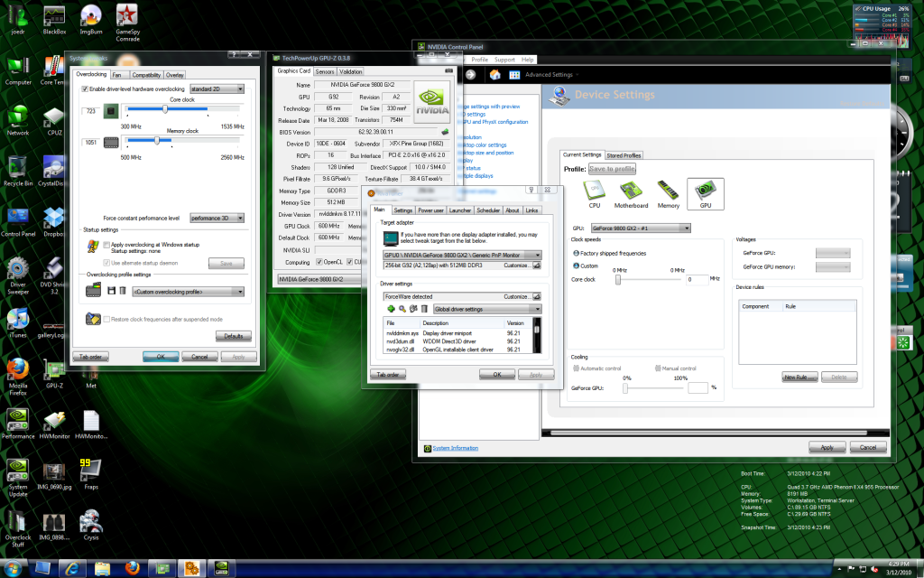Open the System Information link
The height and width of the screenshot is (578, 924).
point(456,448)
